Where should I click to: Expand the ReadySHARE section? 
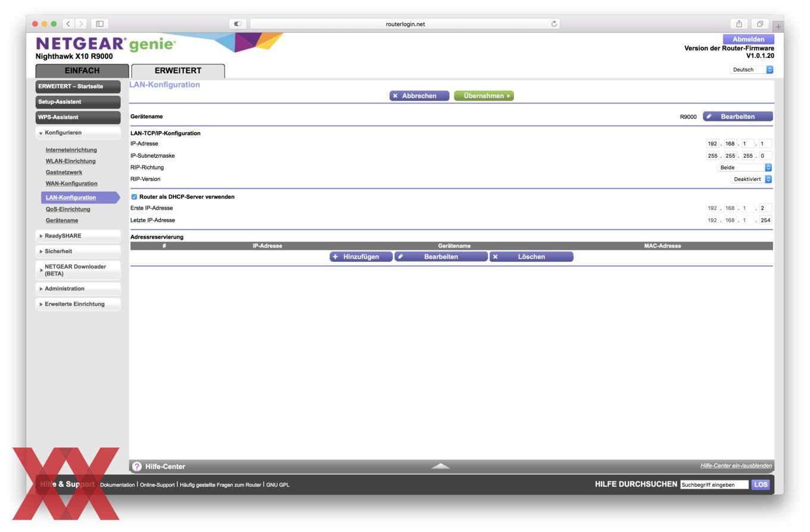point(77,236)
